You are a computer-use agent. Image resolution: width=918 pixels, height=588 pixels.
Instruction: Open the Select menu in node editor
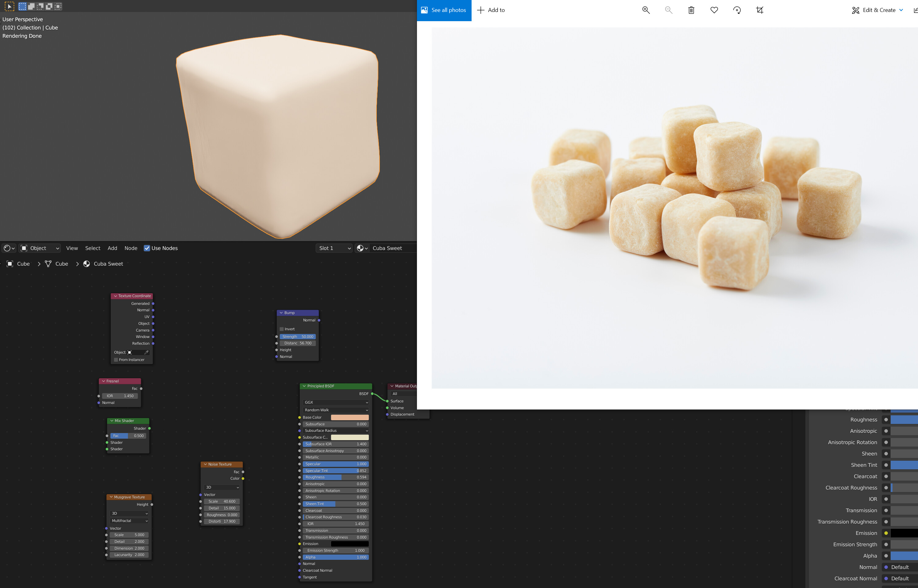(x=93, y=248)
